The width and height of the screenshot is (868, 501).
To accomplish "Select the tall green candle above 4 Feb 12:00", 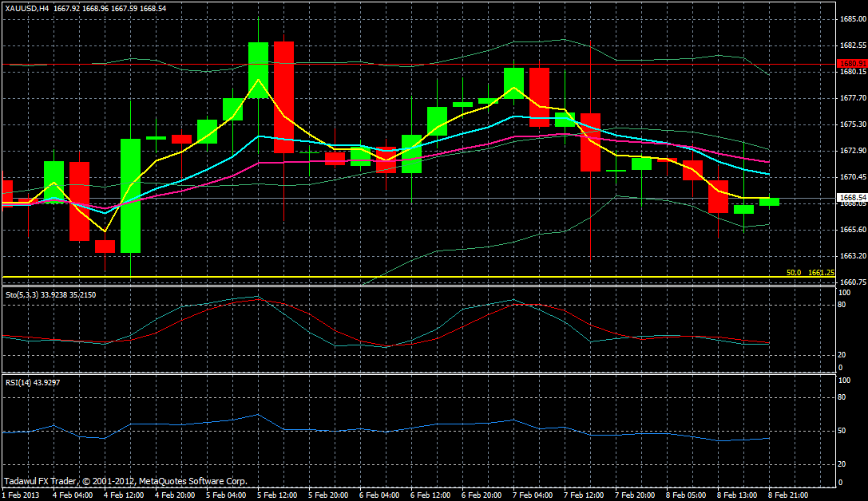I will pyautogui.click(x=131, y=195).
